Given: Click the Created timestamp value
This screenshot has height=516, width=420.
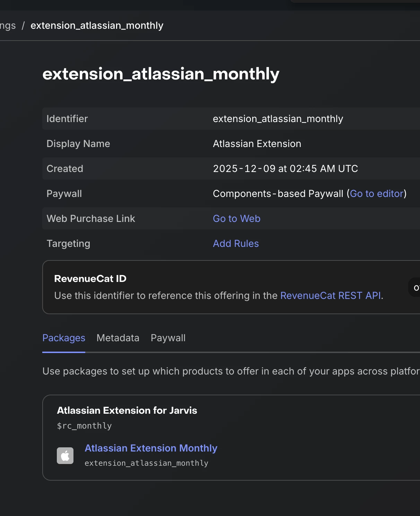Looking at the screenshot, I should pos(285,169).
